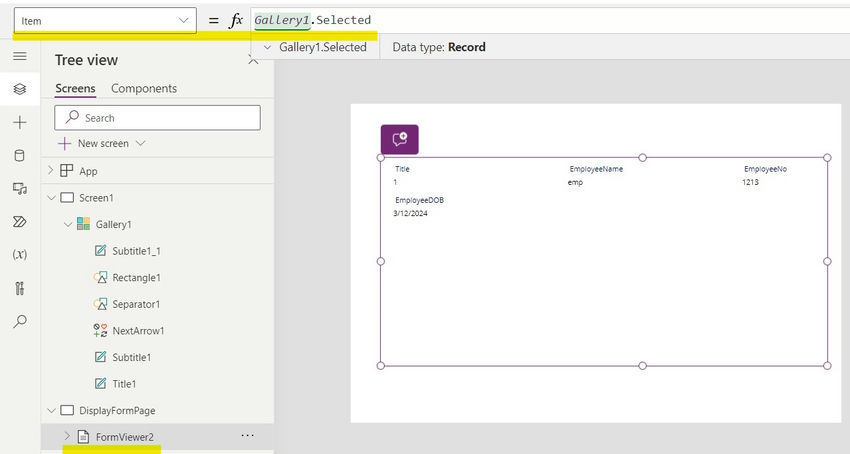Viewport: 850px width, 454px height.
Task: Collapse the Screen1 node
Action: coord(51,198)
